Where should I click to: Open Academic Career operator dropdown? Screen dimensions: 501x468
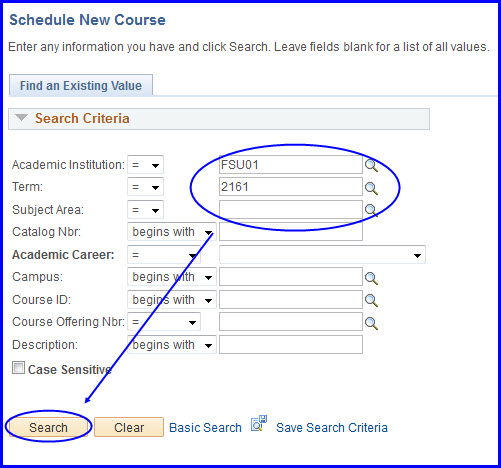164,255
